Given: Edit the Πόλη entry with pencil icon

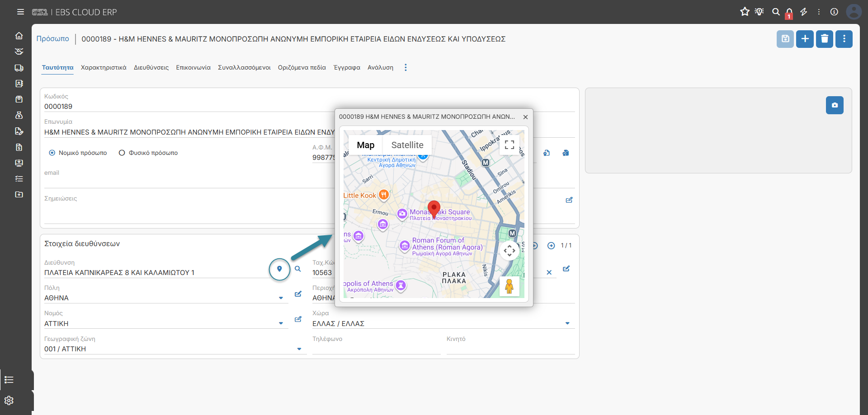Looking at the screenshot, I should tap(298, 294).
